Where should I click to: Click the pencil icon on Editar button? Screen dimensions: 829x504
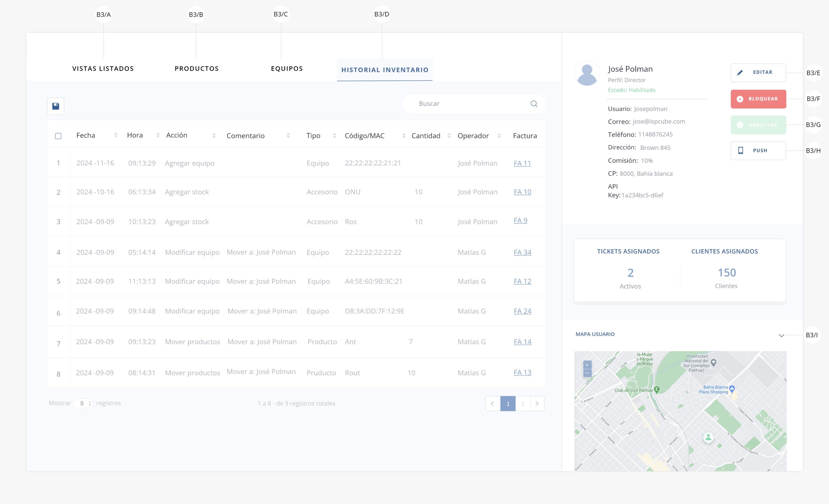(740, 73)
